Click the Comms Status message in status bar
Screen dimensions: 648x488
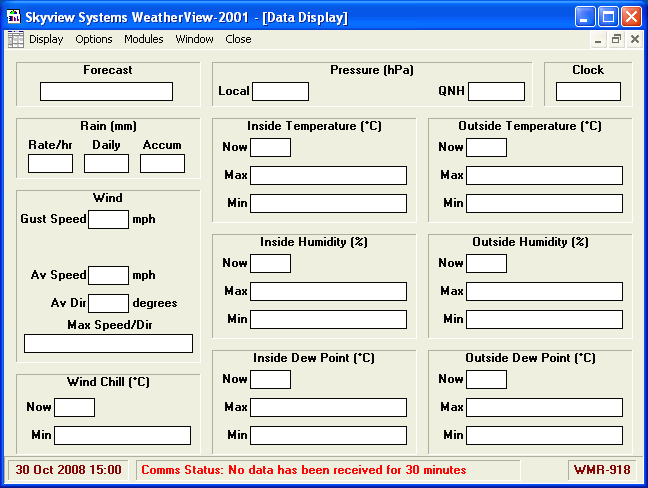tap(304, 470)
